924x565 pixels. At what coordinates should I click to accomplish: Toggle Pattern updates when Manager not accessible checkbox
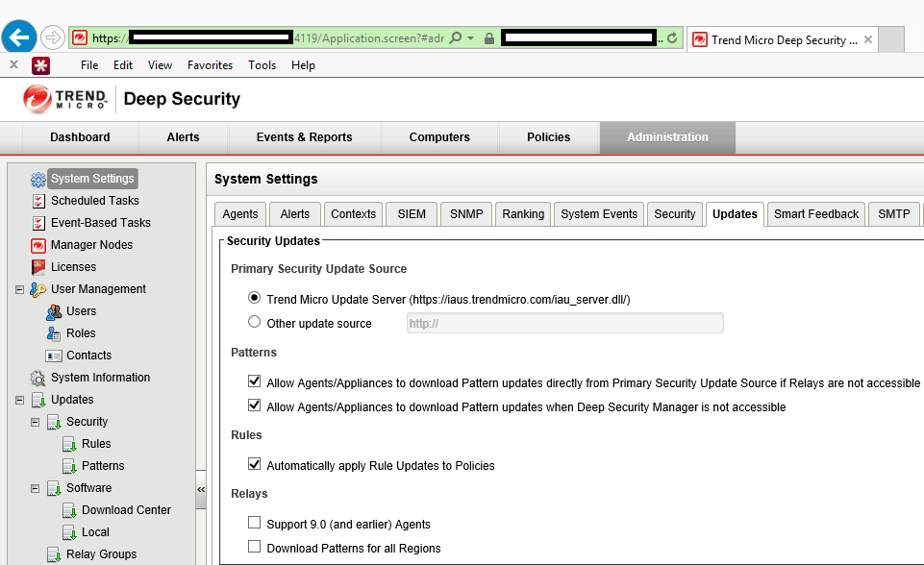point(254,405)
